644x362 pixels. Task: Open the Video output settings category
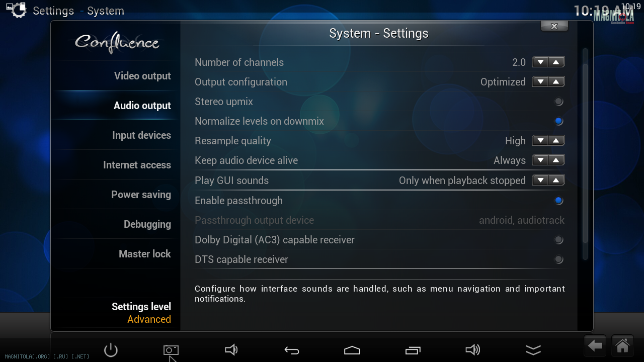142,76
